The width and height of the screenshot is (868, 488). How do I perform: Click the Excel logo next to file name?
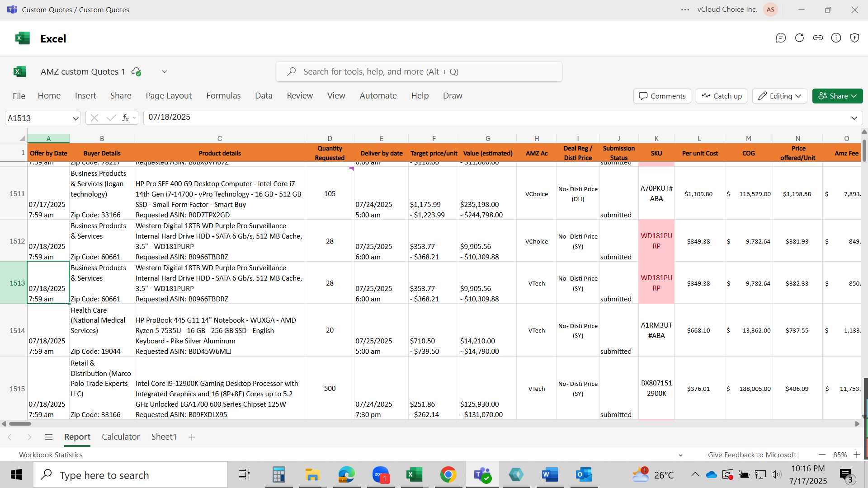pyautogui.click(x=19, y=71)
